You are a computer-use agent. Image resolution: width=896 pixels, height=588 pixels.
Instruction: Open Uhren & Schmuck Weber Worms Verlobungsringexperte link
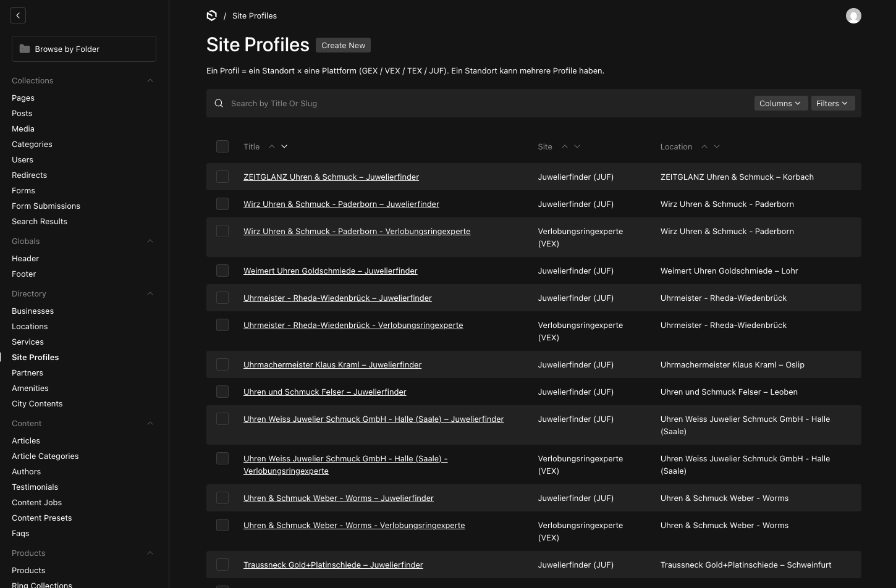[354, 525]
